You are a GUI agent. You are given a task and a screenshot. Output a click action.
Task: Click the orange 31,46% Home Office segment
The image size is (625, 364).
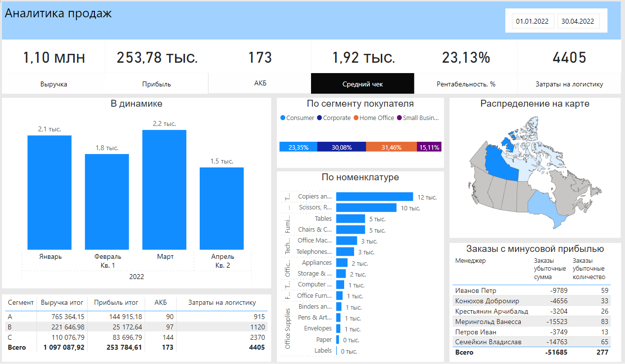(x=390, y=147)
